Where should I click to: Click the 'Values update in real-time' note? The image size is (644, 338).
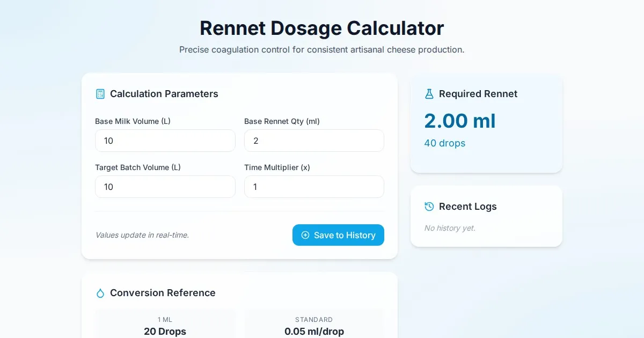[142, 235]
